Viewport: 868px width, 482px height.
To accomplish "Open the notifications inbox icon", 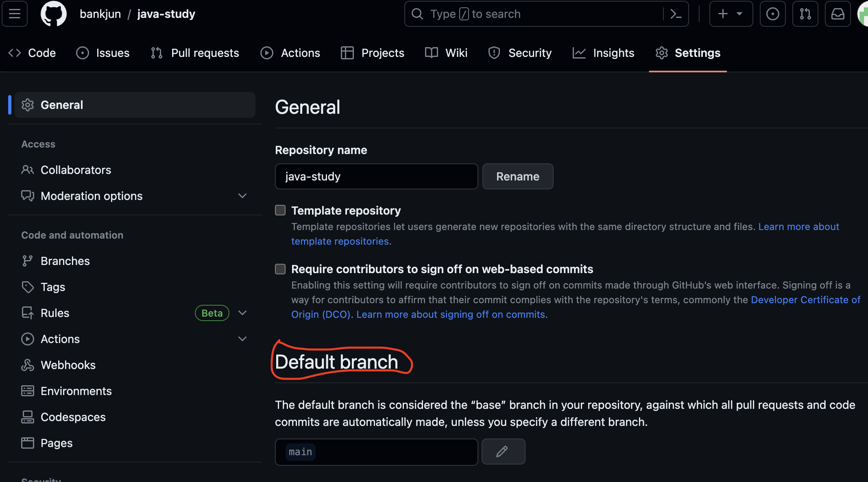I will [837, 14].
